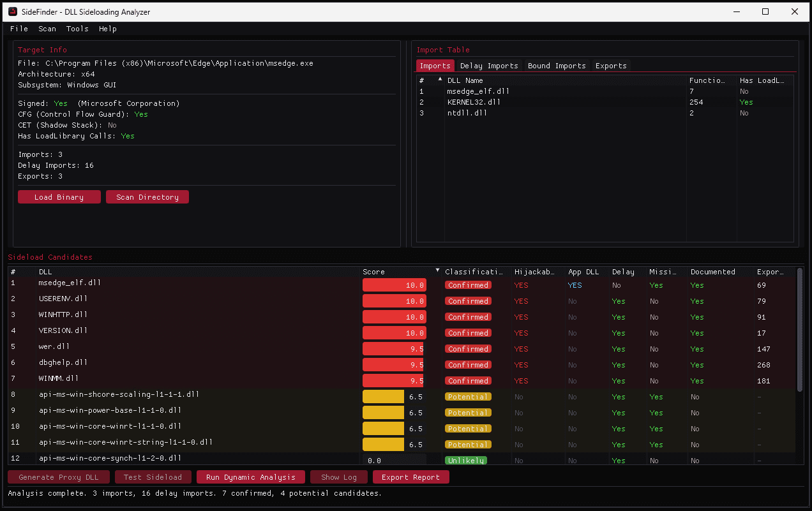Switch to the Imports tab
The width and height of the screenshot is (812, 511).
(x=435, y=66)
